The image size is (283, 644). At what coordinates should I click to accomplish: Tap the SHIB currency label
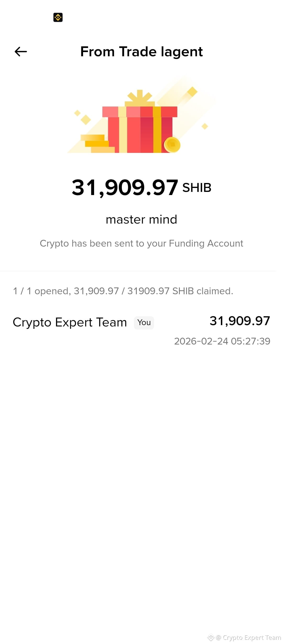(x=197, y=188)
